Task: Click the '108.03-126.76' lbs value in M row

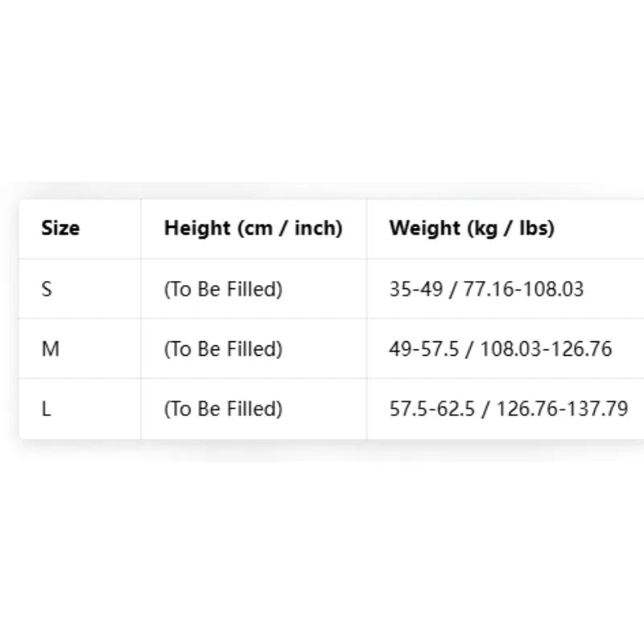Action: coord(547,349)
